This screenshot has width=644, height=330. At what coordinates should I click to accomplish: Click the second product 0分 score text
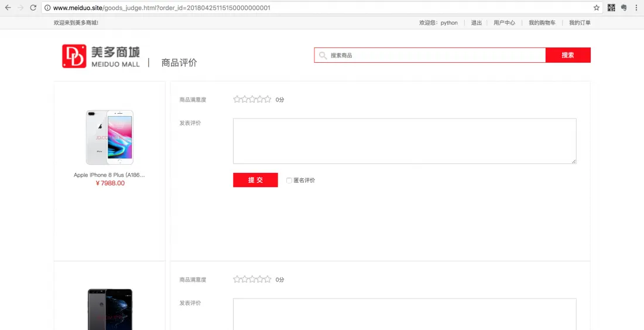[x=280, y=280]
